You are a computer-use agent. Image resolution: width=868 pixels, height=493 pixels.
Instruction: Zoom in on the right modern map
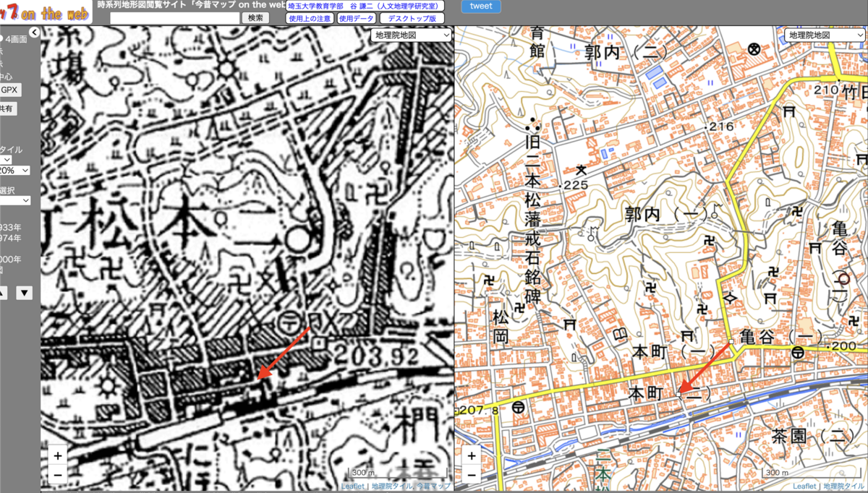point(472,456)
